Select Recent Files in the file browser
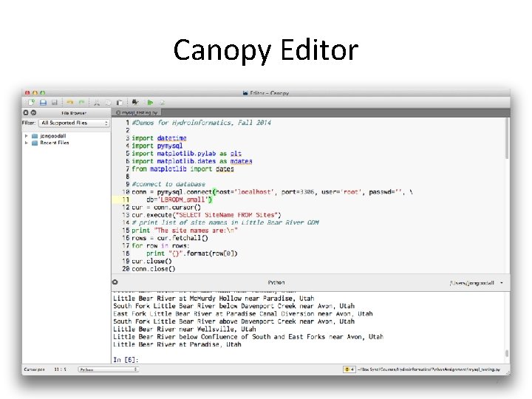 (54, 143)
